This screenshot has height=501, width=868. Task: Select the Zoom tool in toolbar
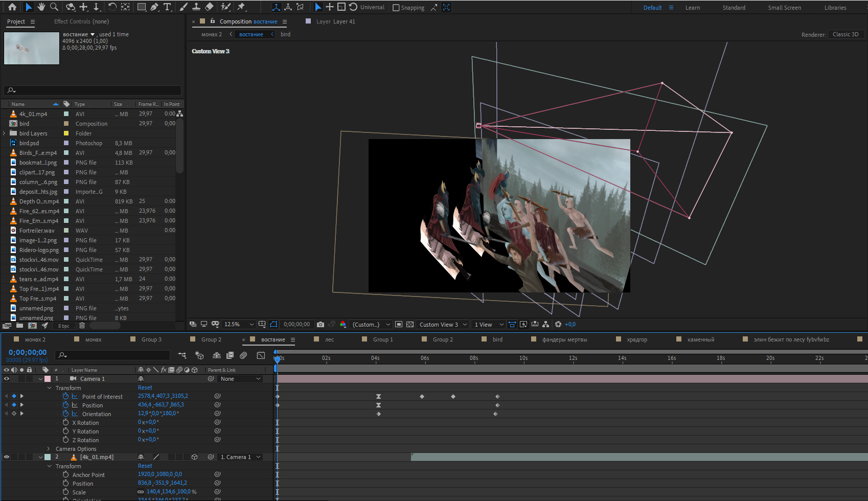(54, 7)
